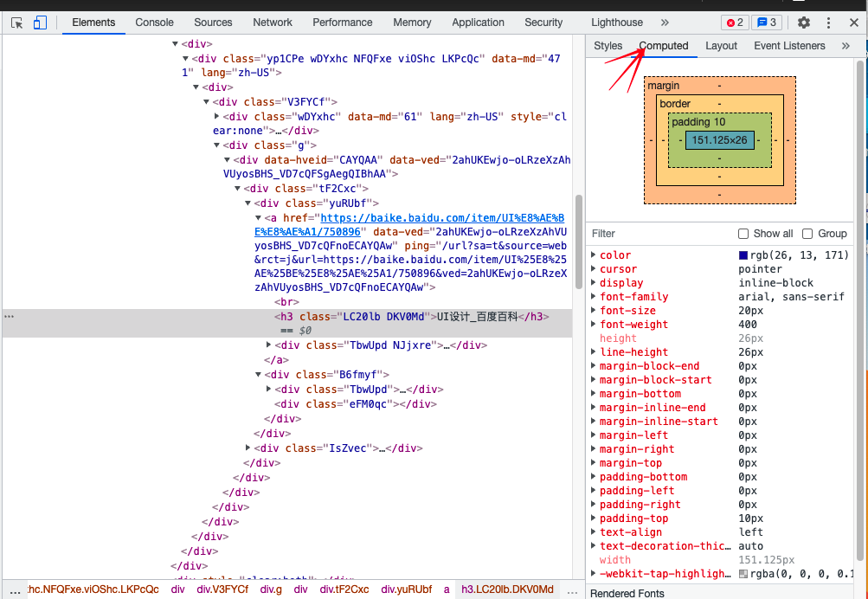
Task: Collapse the div class="B6fmyf" node
Action: tap(259, 374)
